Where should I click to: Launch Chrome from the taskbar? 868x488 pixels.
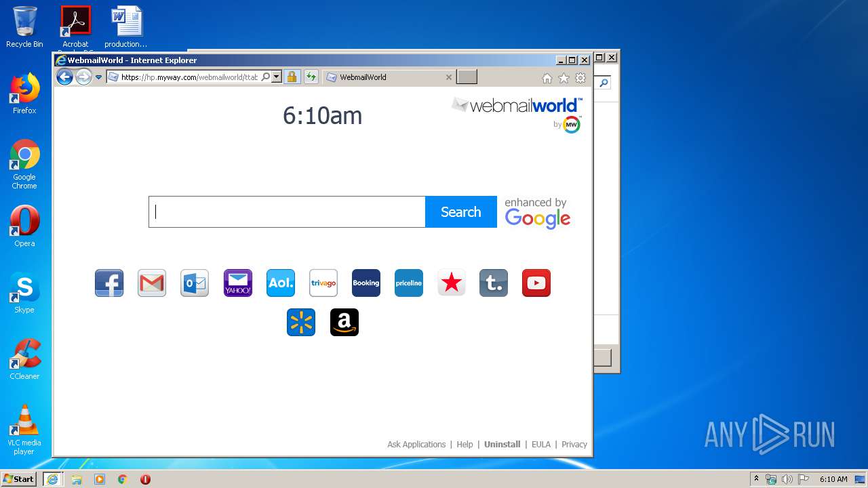click(x=123, y=479)
